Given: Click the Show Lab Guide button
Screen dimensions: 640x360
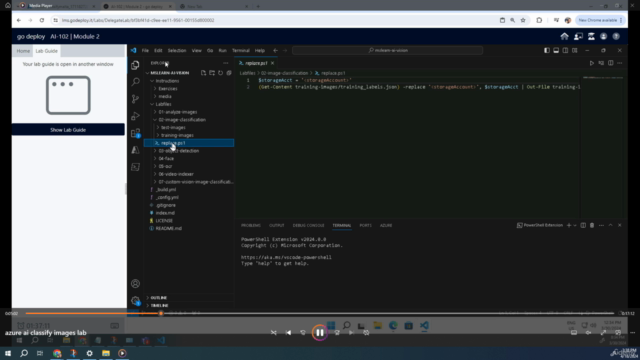Looking at the screenshot, I should (x=68, y=130).
